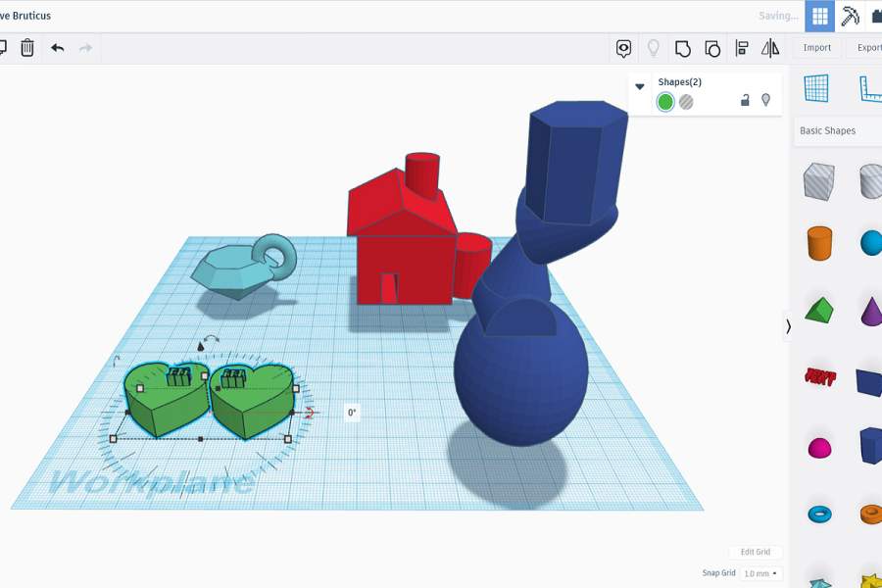Pick the green solid color swatch
882x588 pixels.
(665, 102)
